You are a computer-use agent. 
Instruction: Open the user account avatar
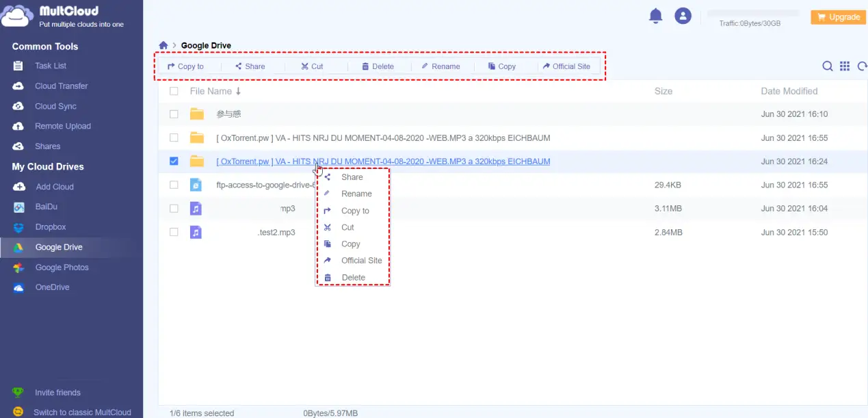683,16
